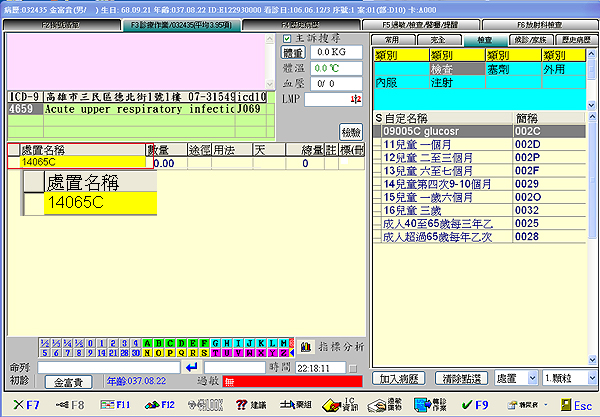This screenshot has width=600, height=417.
Task: Click the green letter A shortcut key
Action: pyautogui.click(x=147, y=342)
